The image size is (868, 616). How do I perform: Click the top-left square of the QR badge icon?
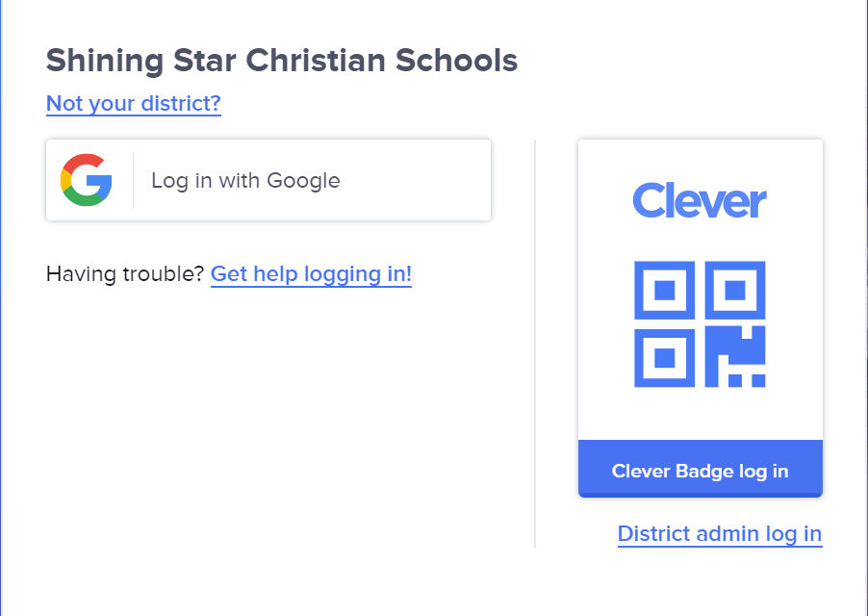click(x=664, y=290)
